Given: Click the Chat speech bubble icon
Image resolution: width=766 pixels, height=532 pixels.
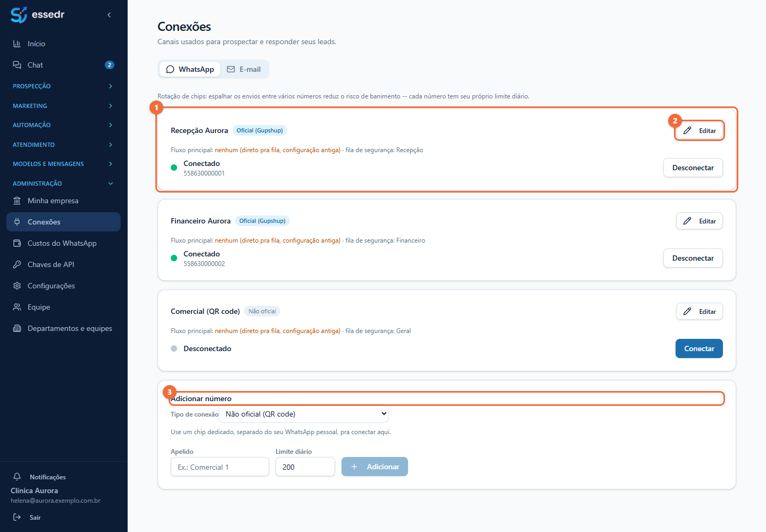Looking at the screenshot, I should click(x=17, y=65).
